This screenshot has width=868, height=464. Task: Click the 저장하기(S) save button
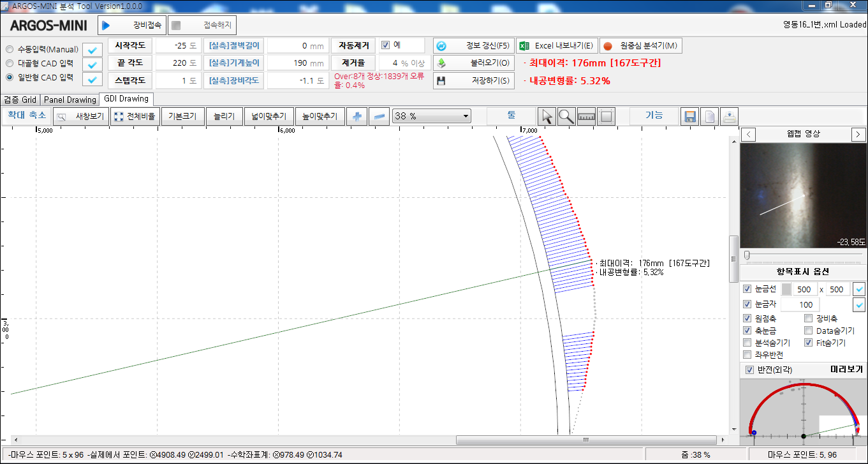473,80
